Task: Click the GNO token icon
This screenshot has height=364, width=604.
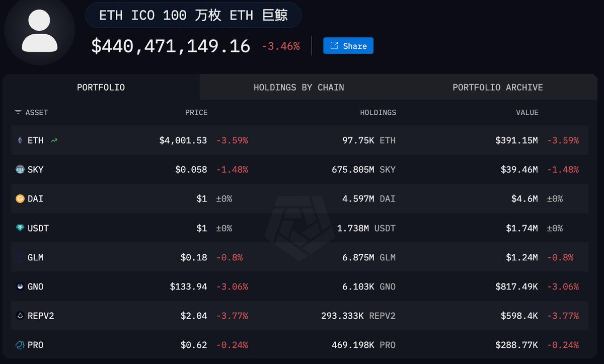Action: click(x=20, y=286)
